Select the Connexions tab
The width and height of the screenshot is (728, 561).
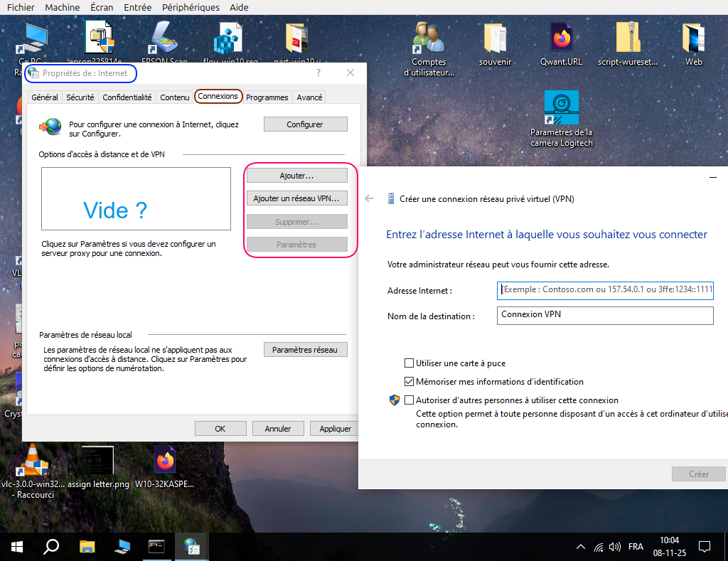tap(218, 96)
